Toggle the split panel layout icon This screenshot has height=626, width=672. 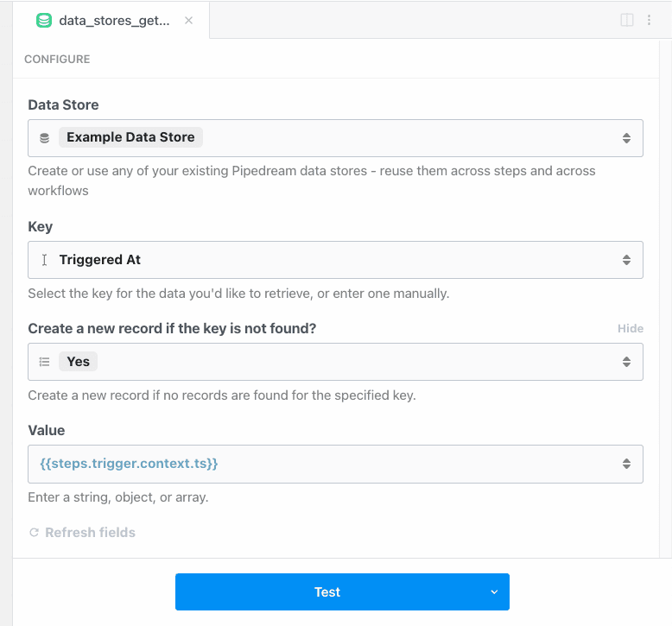point(626,20)
